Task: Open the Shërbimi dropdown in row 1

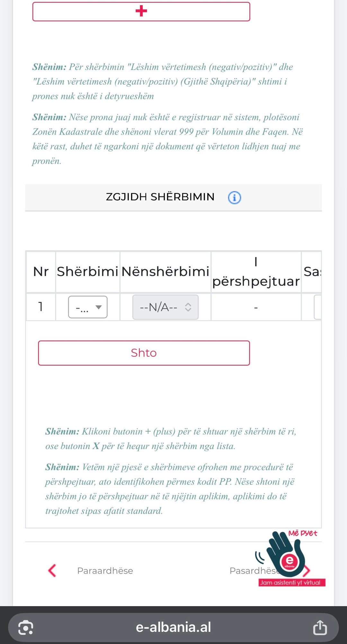Action: (88, 307)
